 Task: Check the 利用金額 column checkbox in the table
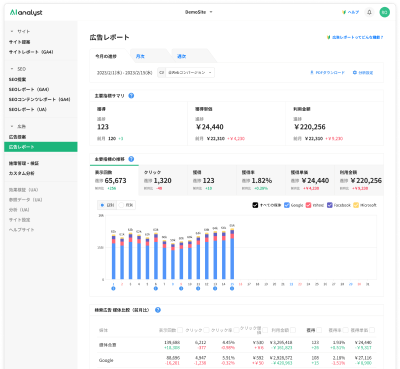coord(293,330)
